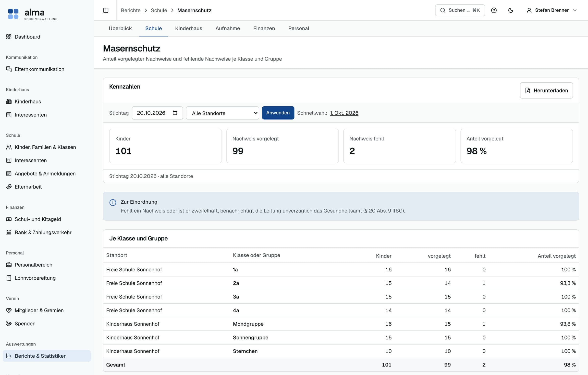Click the Sonnengruppe table cell
The height and width of the screenshot is (375, 588).
250,338
